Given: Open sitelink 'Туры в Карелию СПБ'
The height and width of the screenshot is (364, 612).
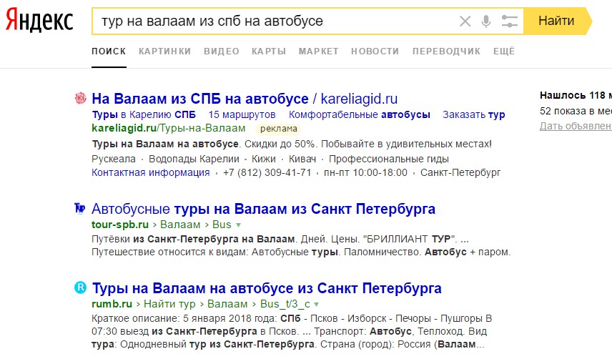Looking at the screenshot, I should pos(144,115).
